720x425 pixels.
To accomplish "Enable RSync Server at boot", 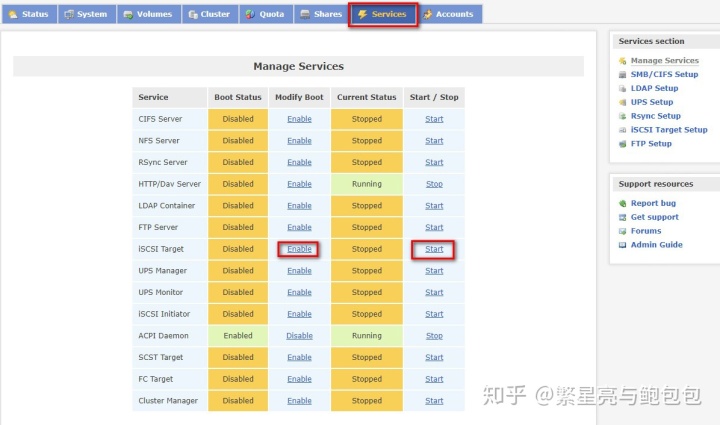I will 299,162.
